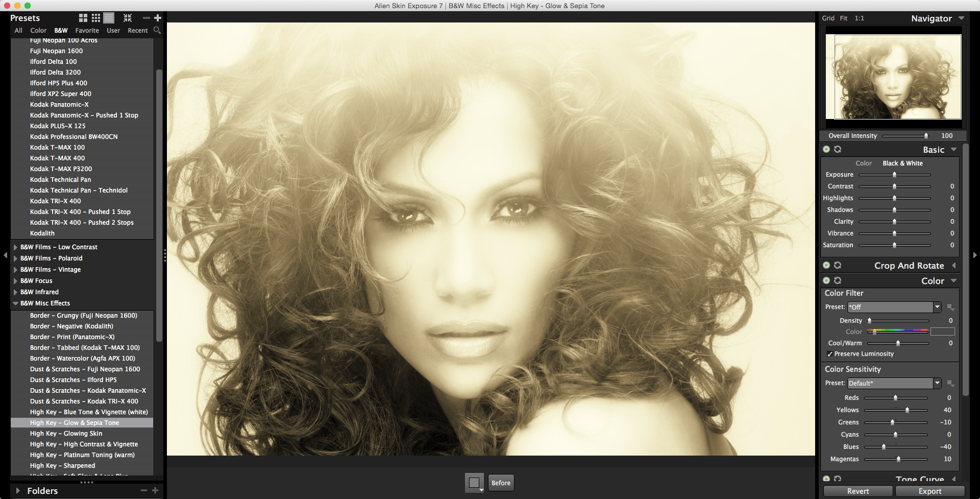Switch Basic mode to Color
Viewport: 980px width, 499px height.
coord(864,163)
